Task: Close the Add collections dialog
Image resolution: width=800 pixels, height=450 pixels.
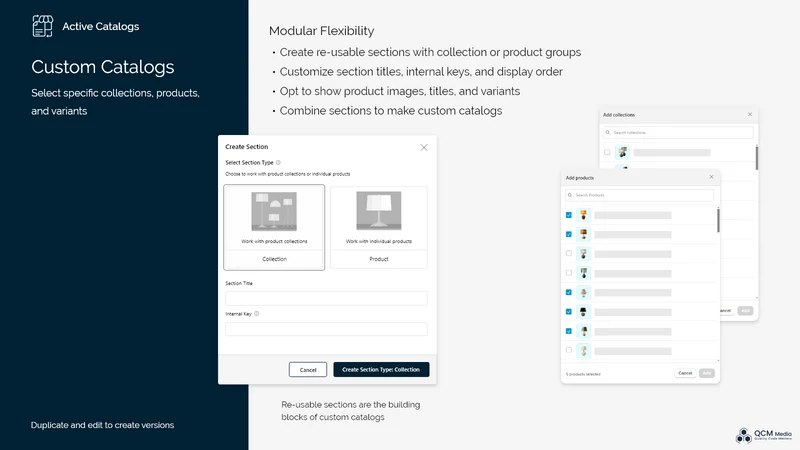Action: [749, 114]
